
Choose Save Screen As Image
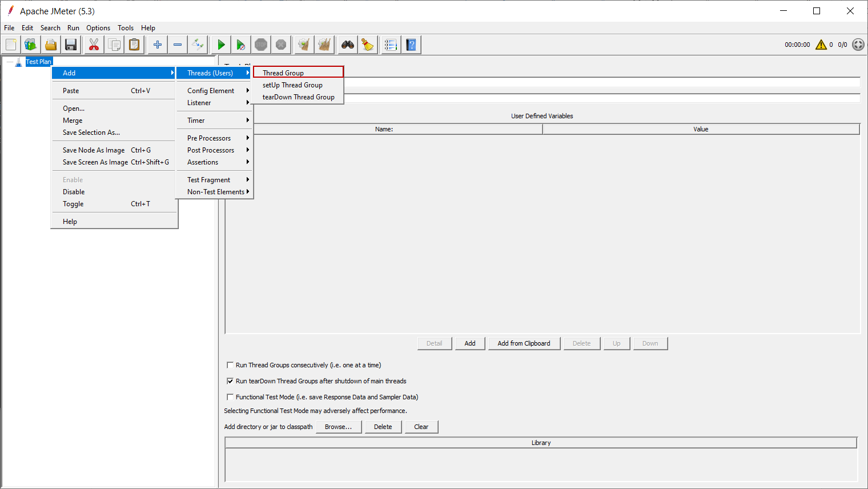114,162
